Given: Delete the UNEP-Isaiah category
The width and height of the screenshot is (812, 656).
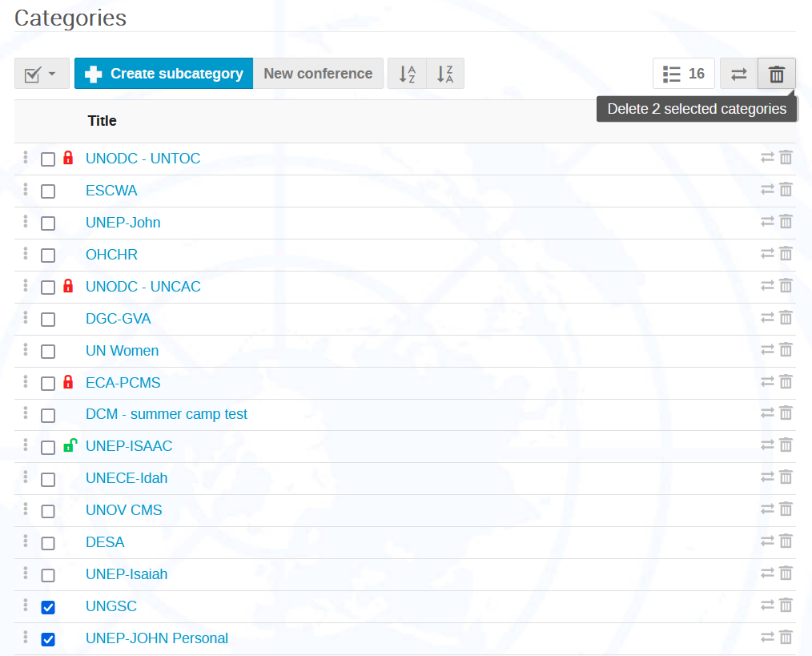Looking at the screenshot, I should pyautogui.click(x=786, y=573).
